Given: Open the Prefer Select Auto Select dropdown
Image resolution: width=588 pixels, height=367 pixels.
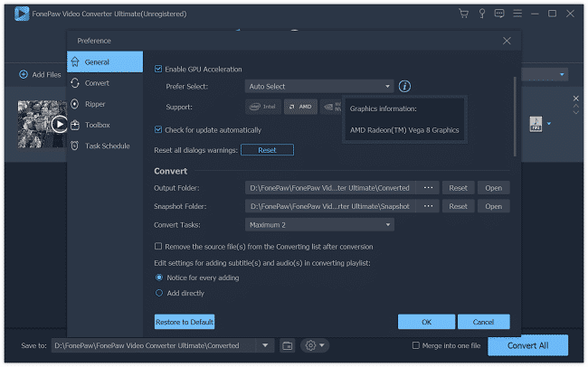Looking at the screenshot, I should coord(319,87).
